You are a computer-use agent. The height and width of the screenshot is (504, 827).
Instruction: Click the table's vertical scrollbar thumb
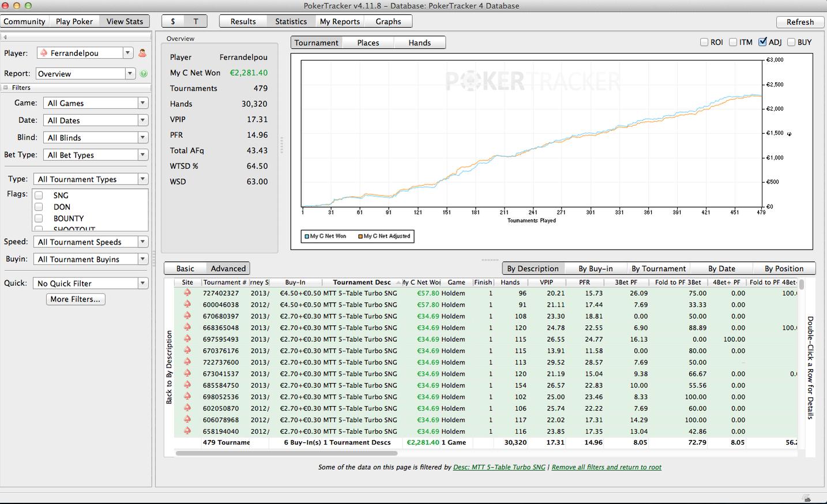pyautogui.click(x=802, y=285)
